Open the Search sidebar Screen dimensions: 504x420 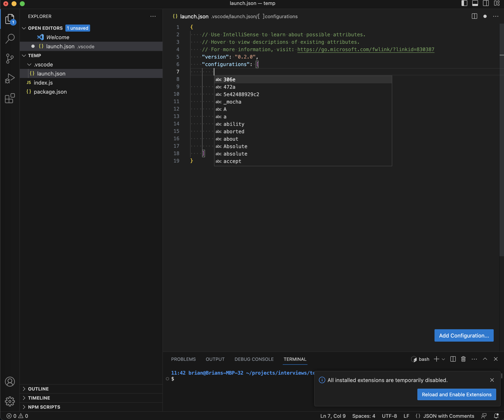tap(10, 38)
